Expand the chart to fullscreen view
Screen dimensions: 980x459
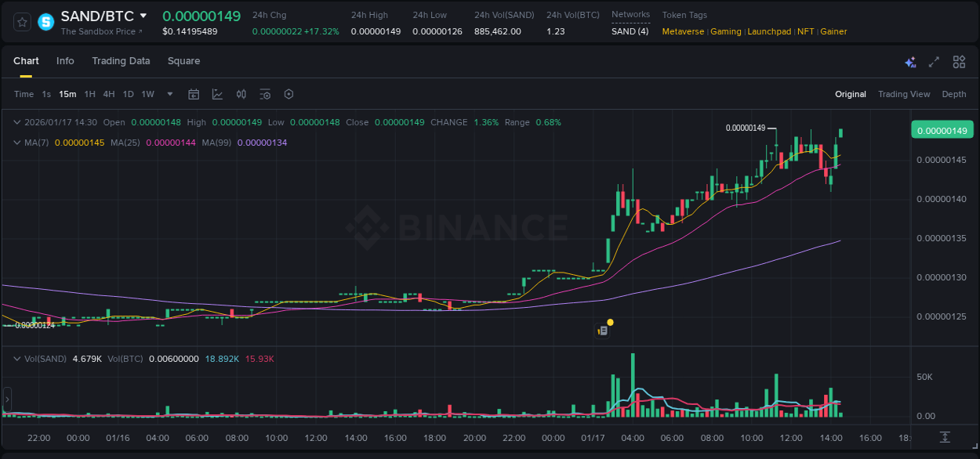coord(934,61)
